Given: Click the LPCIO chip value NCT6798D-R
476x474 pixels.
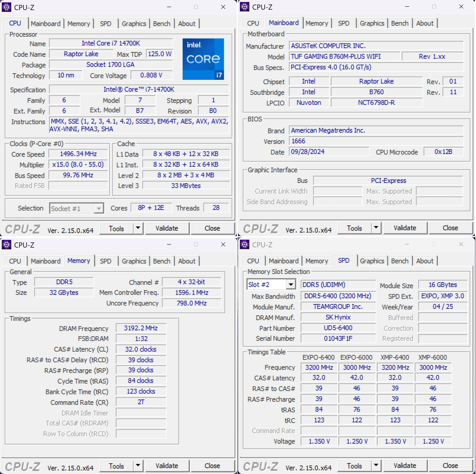Looking at the screenshot, I should click(x=377, y=103).
